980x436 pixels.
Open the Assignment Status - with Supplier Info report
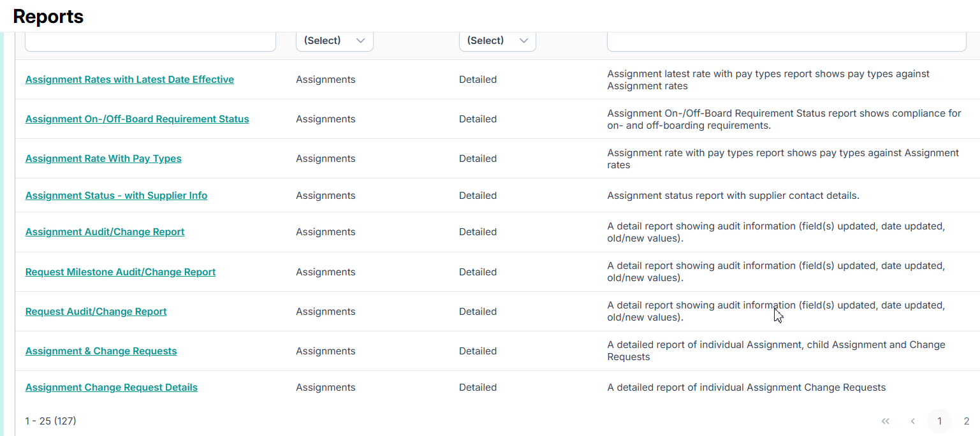point(116,195)
